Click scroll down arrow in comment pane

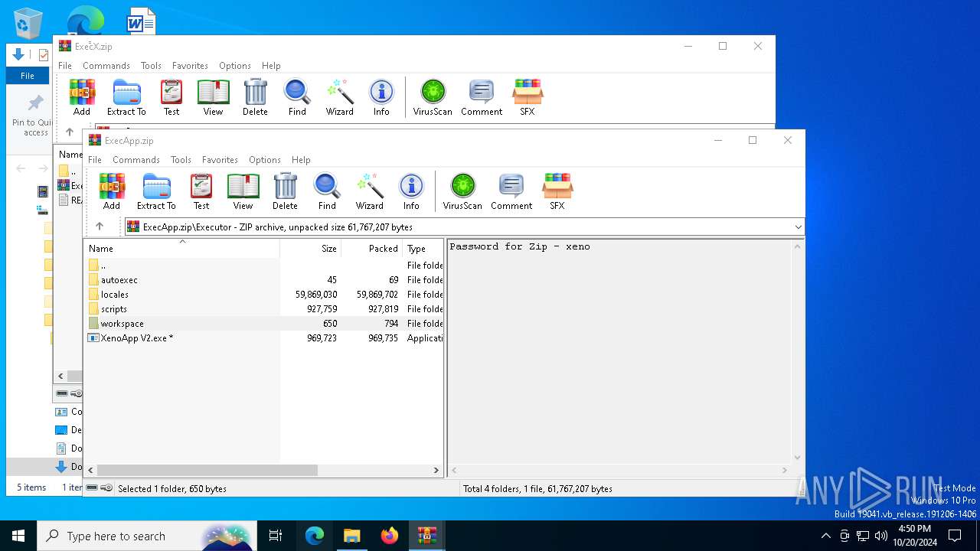coord(798,458)
